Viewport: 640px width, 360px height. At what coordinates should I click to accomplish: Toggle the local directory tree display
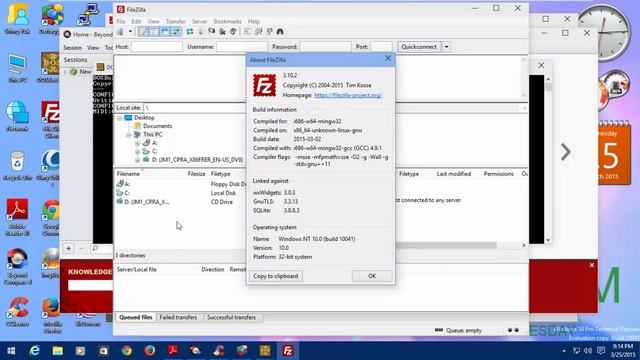(x=154, y=32)
